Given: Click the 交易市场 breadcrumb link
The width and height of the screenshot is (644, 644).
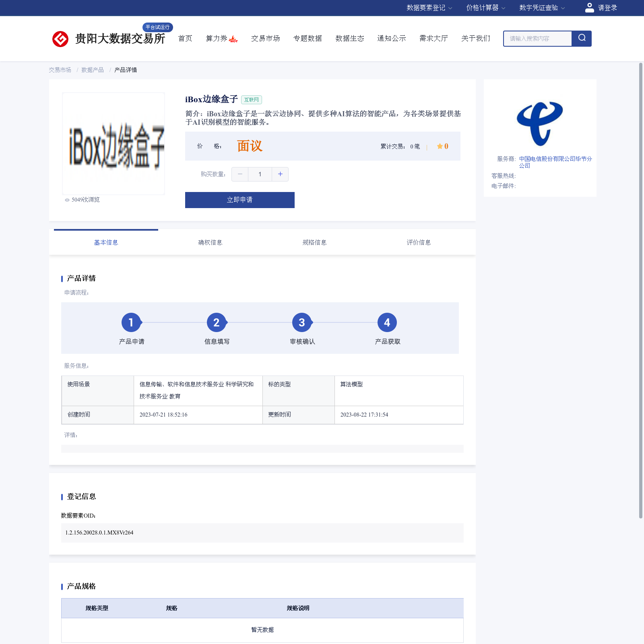Looking at the screenshot, I should click(60, 70).
